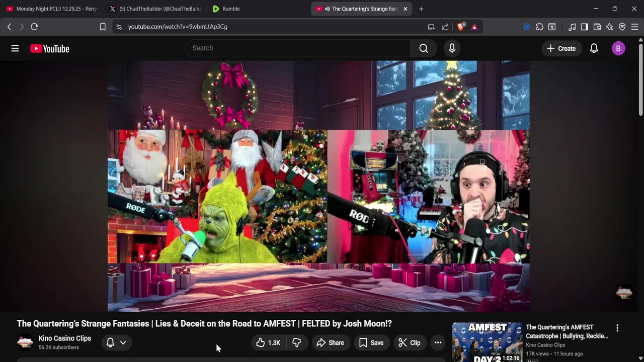The height and width of the screenshot is (362, 644).
Task: Install or cast via the screen download icon
Action: pos(431,27)
